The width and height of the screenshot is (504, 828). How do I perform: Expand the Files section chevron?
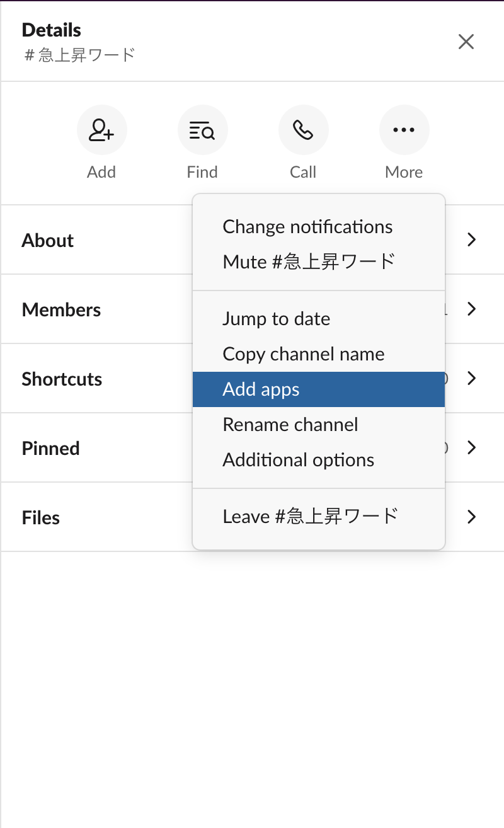tap(471, 517)
